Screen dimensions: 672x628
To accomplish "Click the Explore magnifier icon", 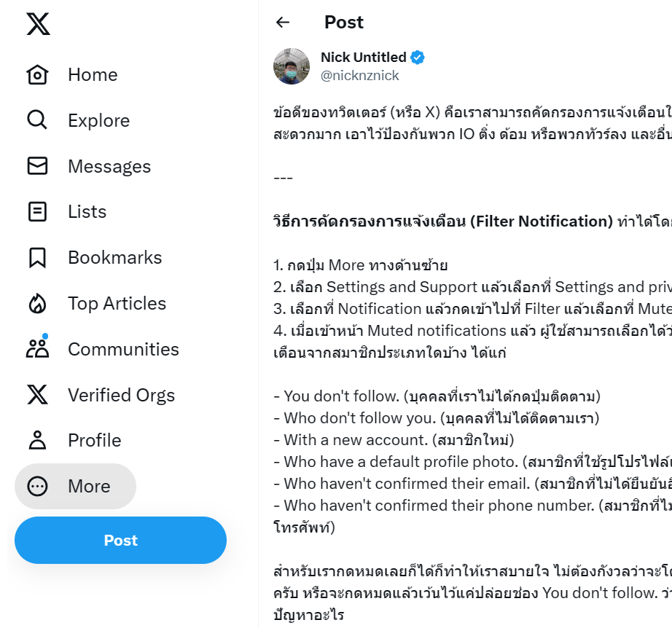I will click(x=37, y=120).
